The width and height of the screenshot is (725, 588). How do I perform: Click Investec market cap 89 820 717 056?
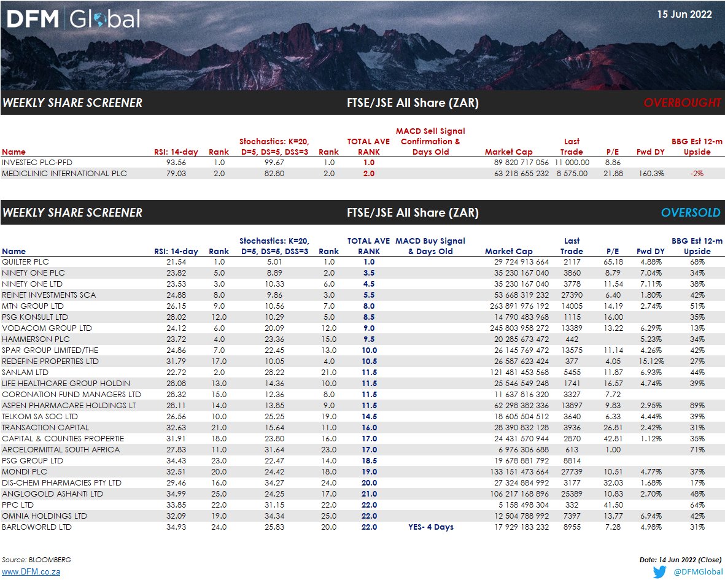click(522, 163)
